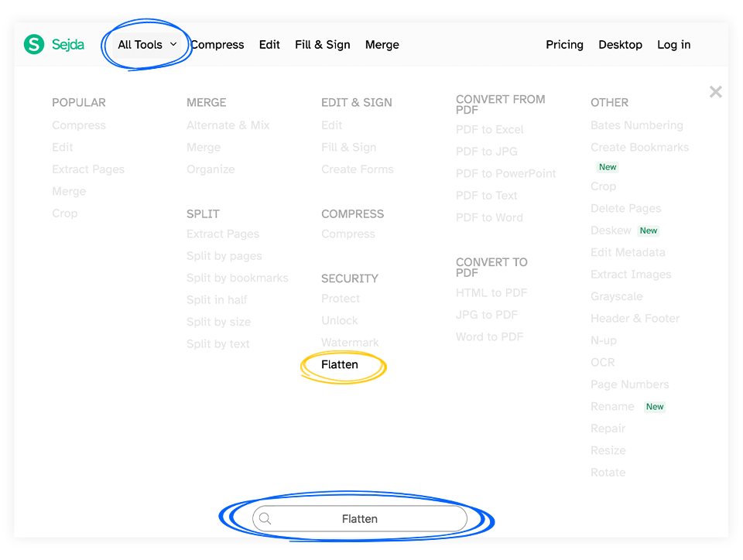Click the Sejda logo icon

(33, 45)
